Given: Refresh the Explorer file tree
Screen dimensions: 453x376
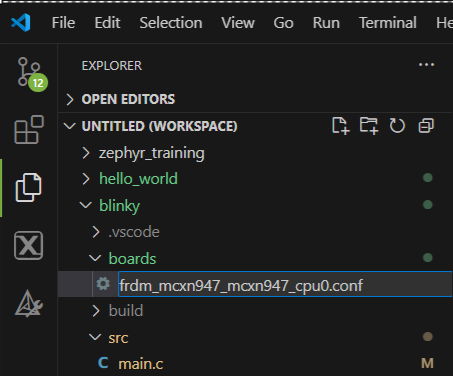Looking at the screenshot, I should (x=397, y=126).
